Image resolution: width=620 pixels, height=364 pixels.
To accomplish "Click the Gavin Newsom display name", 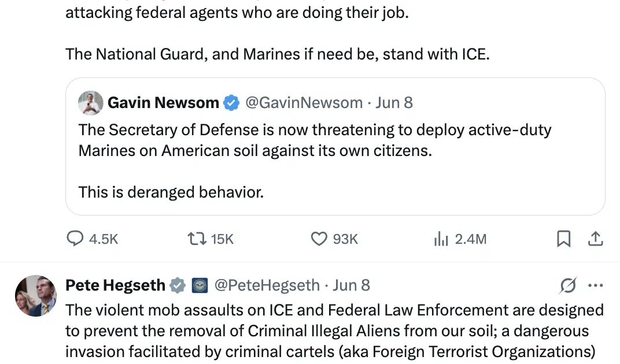I will (x=163, y=103).
